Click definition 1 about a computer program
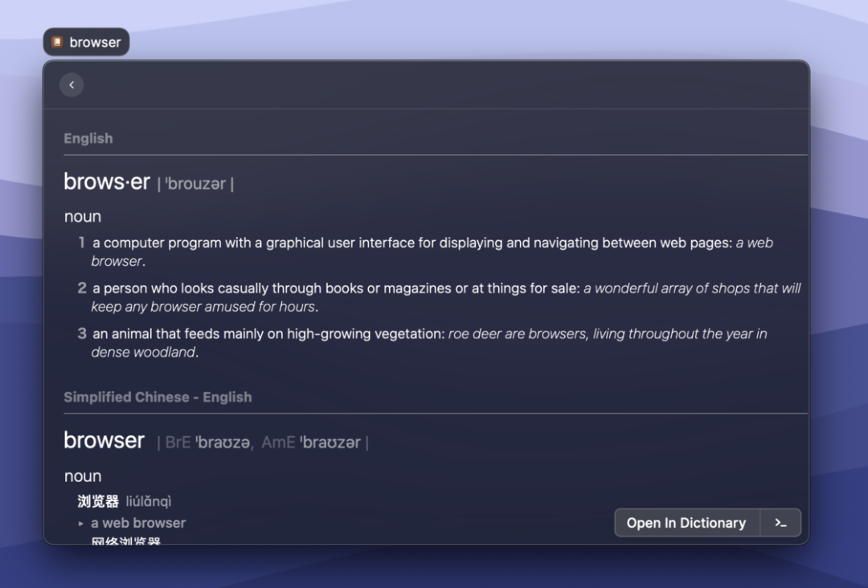Viewport: 868px width, 588px height. pyautogui.click(x=411, y=243)
